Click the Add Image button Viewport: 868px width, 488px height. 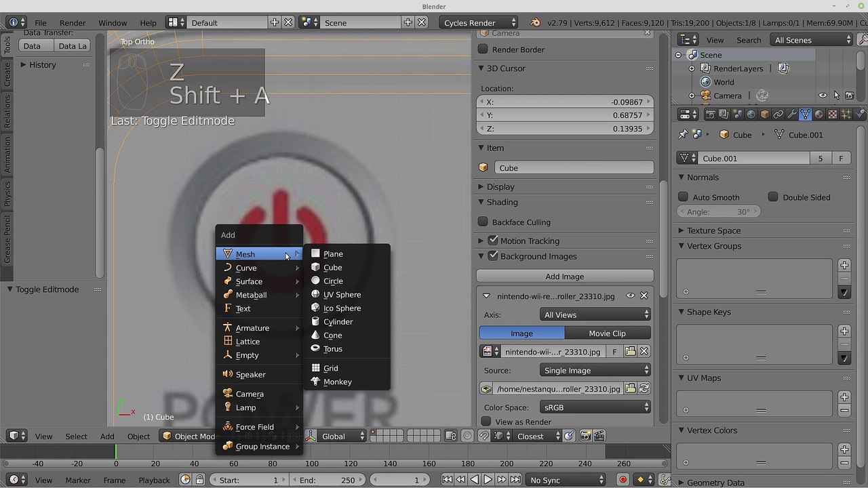tap(565, 276)
